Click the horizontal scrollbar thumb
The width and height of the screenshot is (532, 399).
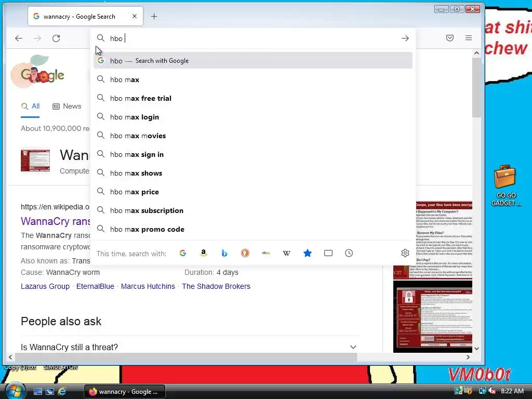186,357
